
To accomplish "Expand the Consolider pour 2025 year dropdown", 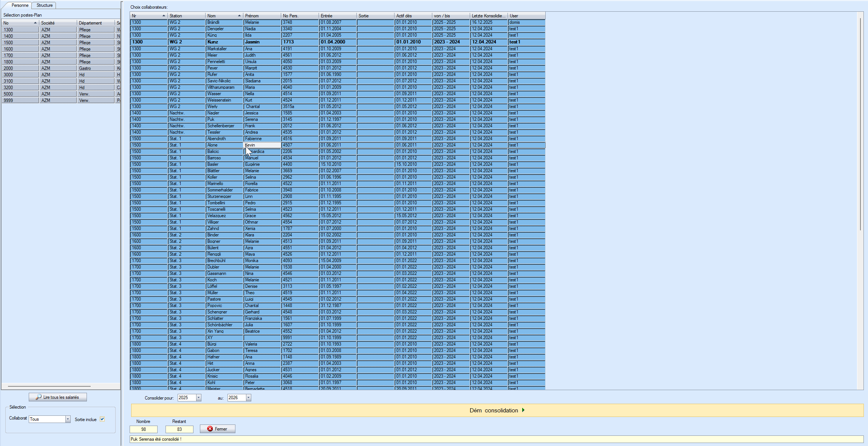I will tap(199, 398).
